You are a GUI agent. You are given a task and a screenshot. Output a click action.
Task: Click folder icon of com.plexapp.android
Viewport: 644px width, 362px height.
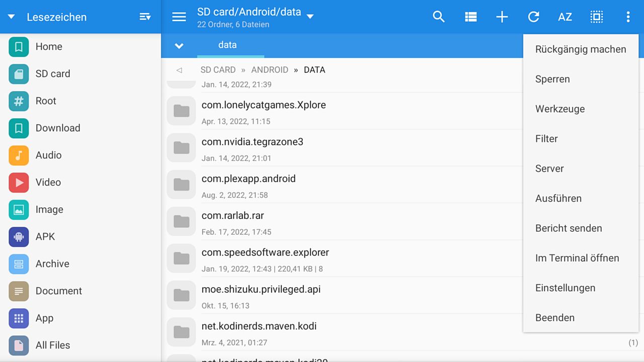pos(181,185)
